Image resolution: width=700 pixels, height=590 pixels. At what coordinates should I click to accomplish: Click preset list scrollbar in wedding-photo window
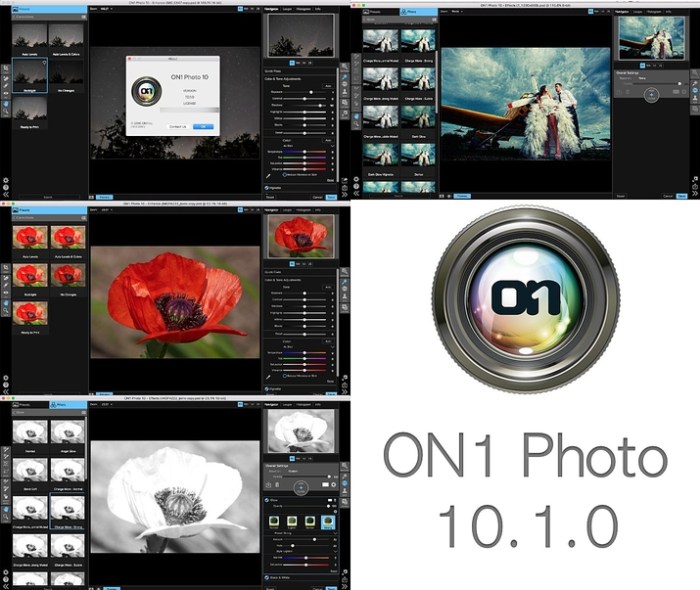click(x=438, y=80)
